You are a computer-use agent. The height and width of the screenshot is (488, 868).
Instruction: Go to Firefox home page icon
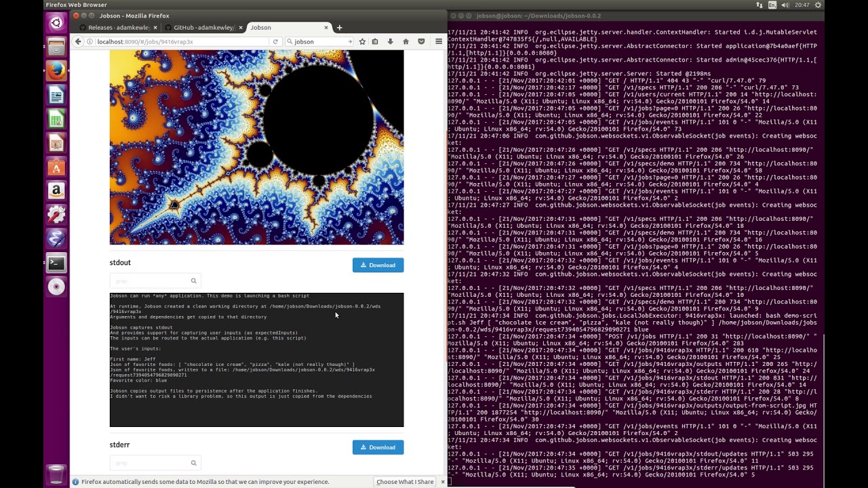click(406, 41)
